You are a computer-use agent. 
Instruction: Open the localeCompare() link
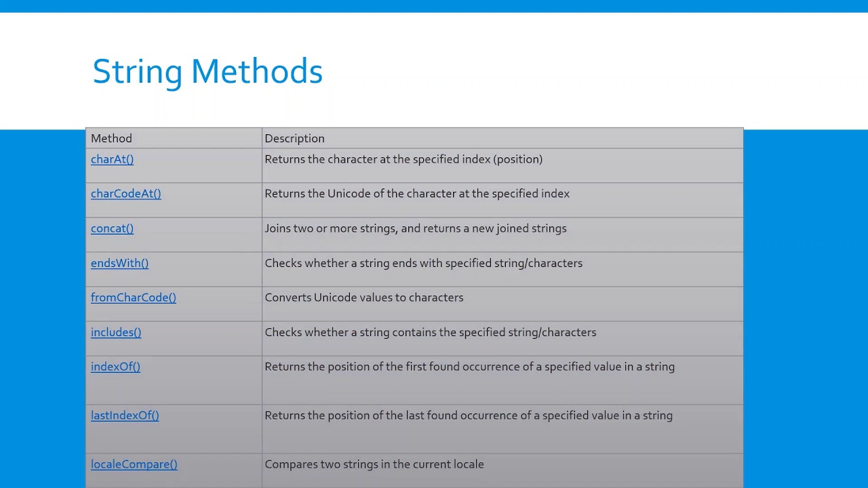click(134, 464)
